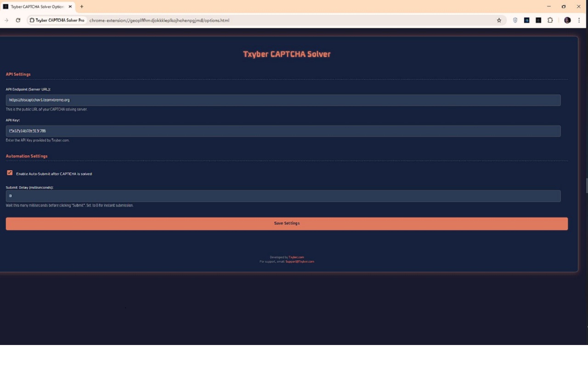Restore down the Chrome window
The image size is (588, 368).
point(564,6)
